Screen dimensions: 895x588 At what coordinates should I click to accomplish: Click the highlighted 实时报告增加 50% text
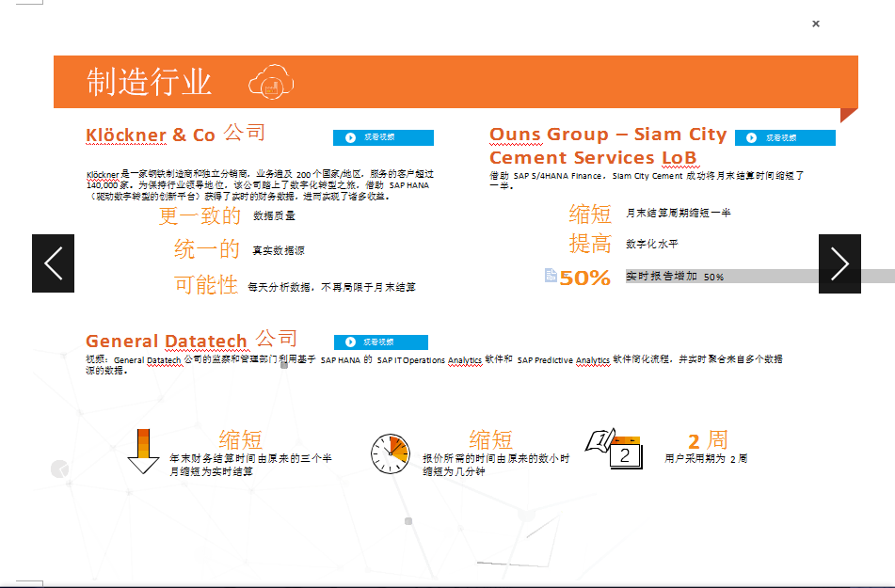pos(675,277)
